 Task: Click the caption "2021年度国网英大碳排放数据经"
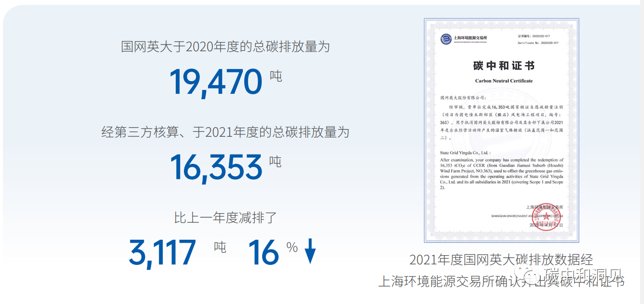pyautogui.click(x=501, y=260)
